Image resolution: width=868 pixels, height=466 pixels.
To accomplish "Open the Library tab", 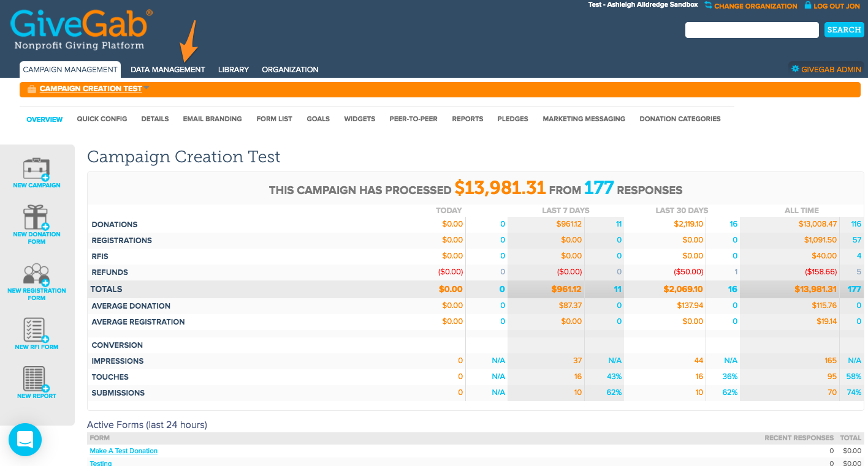I will coord(234,70).
